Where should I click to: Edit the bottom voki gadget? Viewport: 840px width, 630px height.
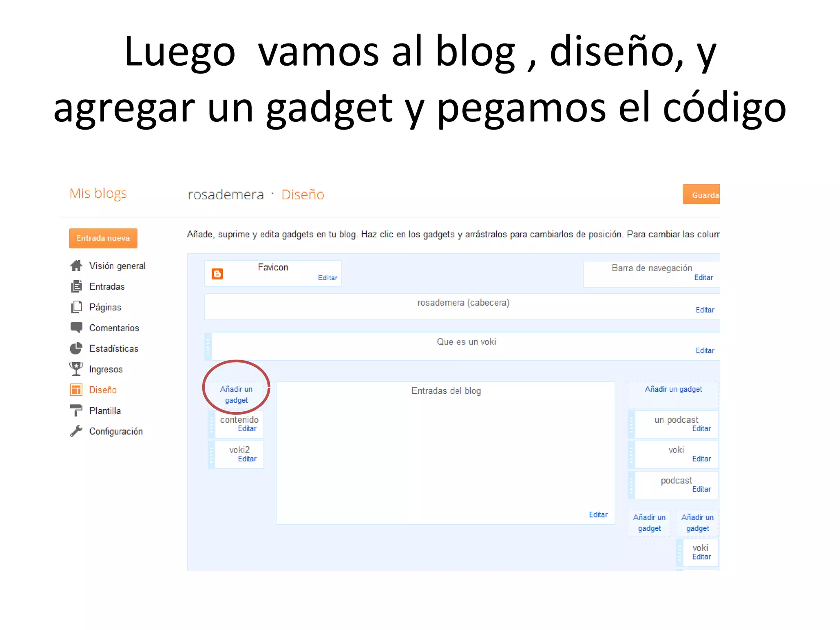point(702,557)
